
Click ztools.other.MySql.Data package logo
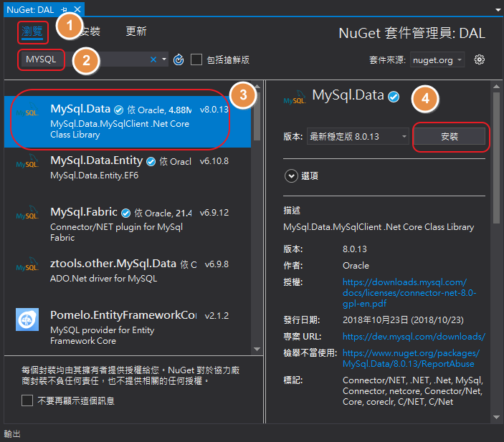coord(27,264)
